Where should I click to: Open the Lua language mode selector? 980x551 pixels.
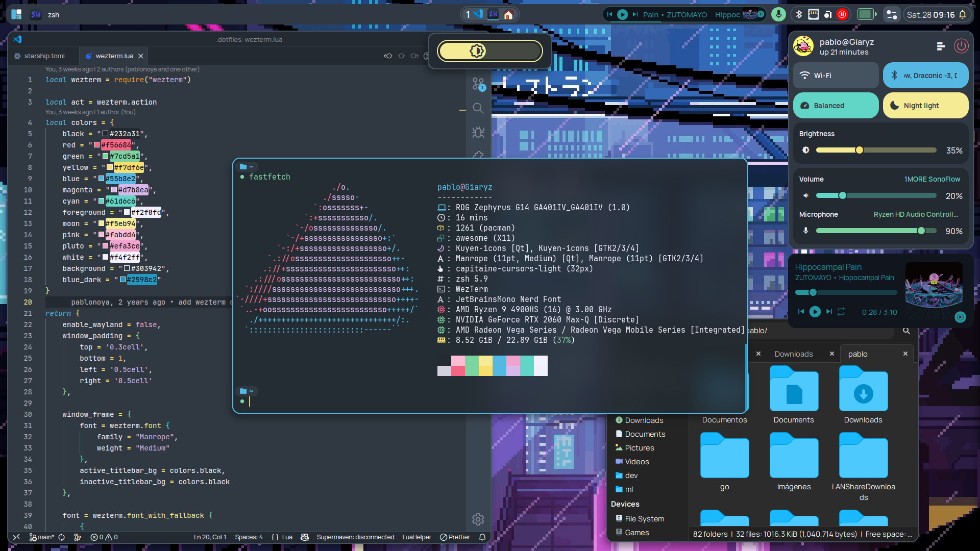pos(287,537)
